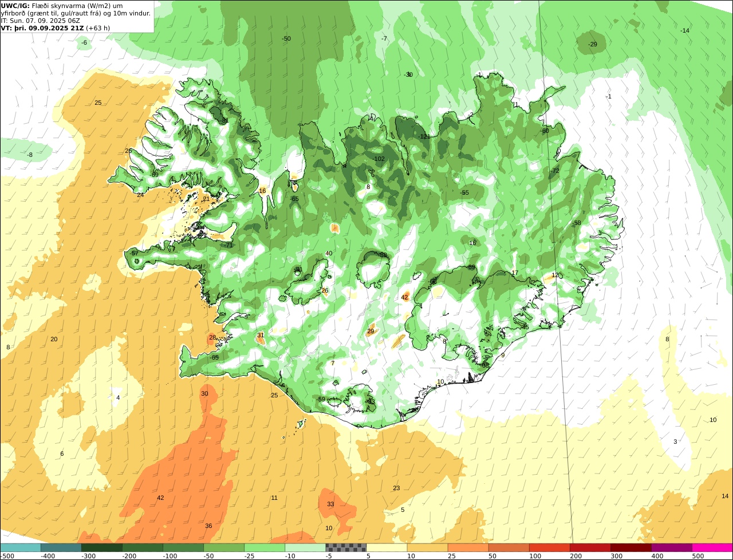The image size is (733, 560).
Task: Click the map value '30' offshore southwest
Action: click(x=204, y=393)
